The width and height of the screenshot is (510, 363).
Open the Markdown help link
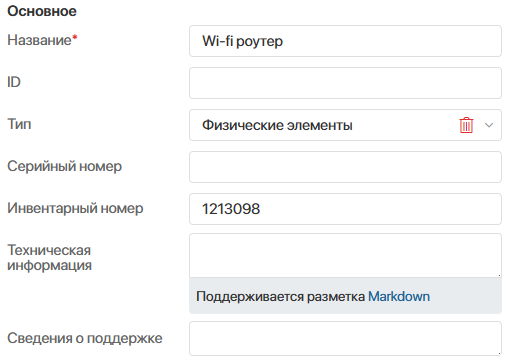pyautogui.click(x=399, y=296)
